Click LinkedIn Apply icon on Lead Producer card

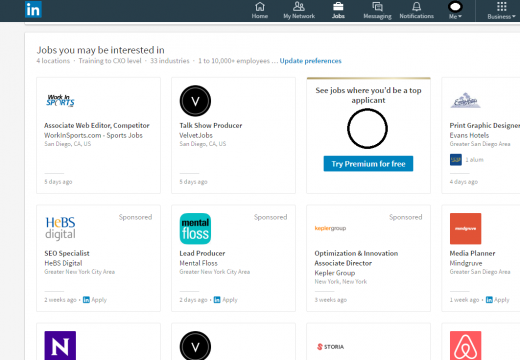pos(217,300)
